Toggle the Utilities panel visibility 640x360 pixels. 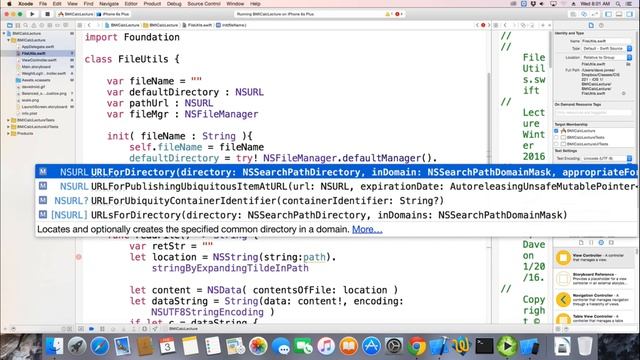tap(630, 14)
